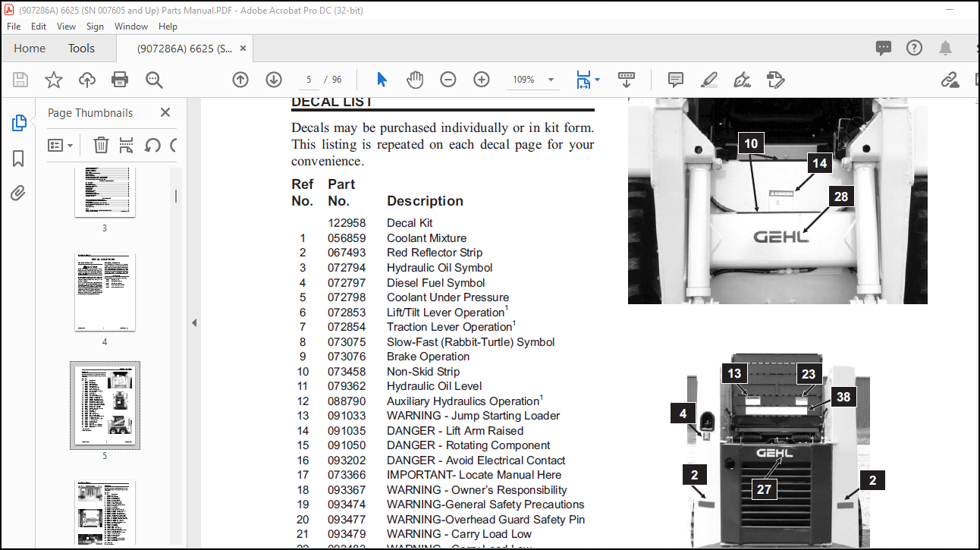Select the Highlight text tool
The width and height of the screenshot is (980, 550).
click(708, 80)
